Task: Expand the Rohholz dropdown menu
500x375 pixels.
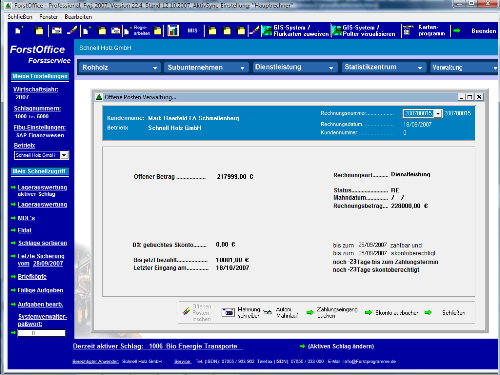Action: [x=155, y=68]
